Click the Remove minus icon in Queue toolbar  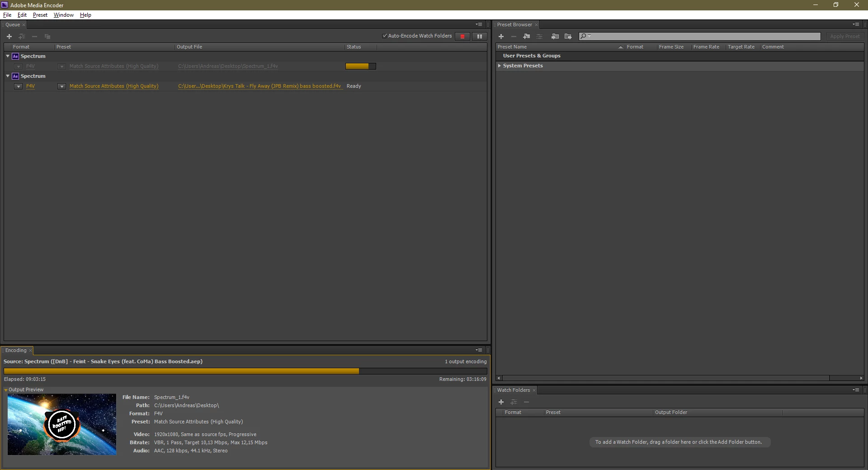point(34,36)
